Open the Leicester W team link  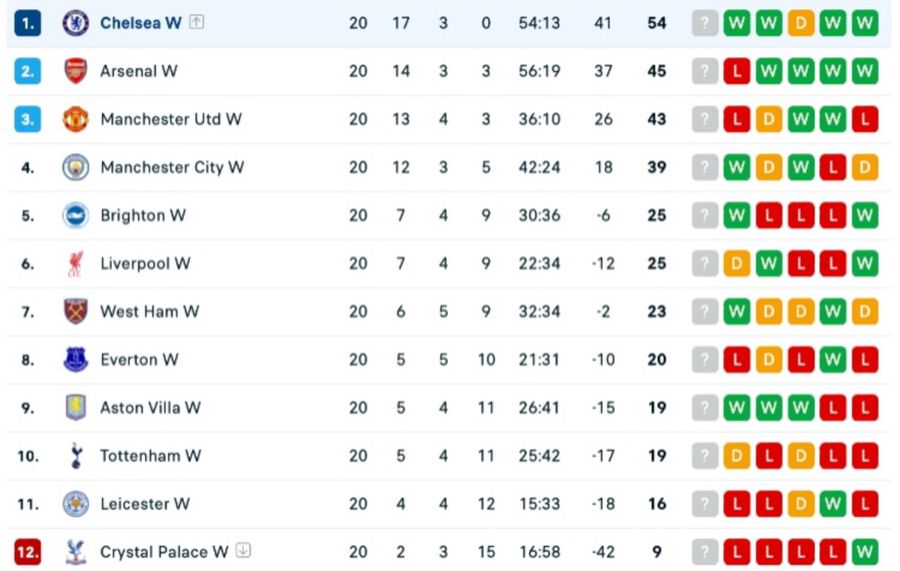144,504
